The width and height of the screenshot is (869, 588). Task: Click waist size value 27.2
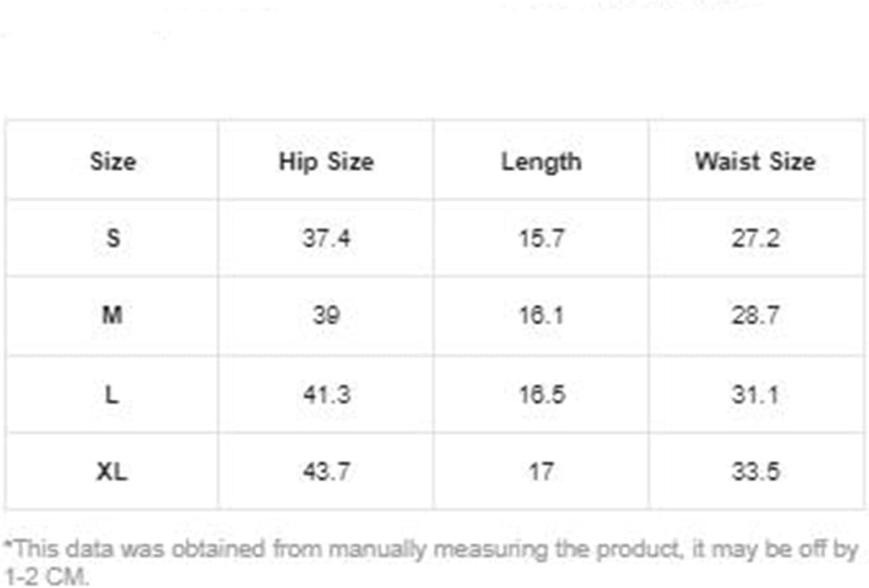755,238
